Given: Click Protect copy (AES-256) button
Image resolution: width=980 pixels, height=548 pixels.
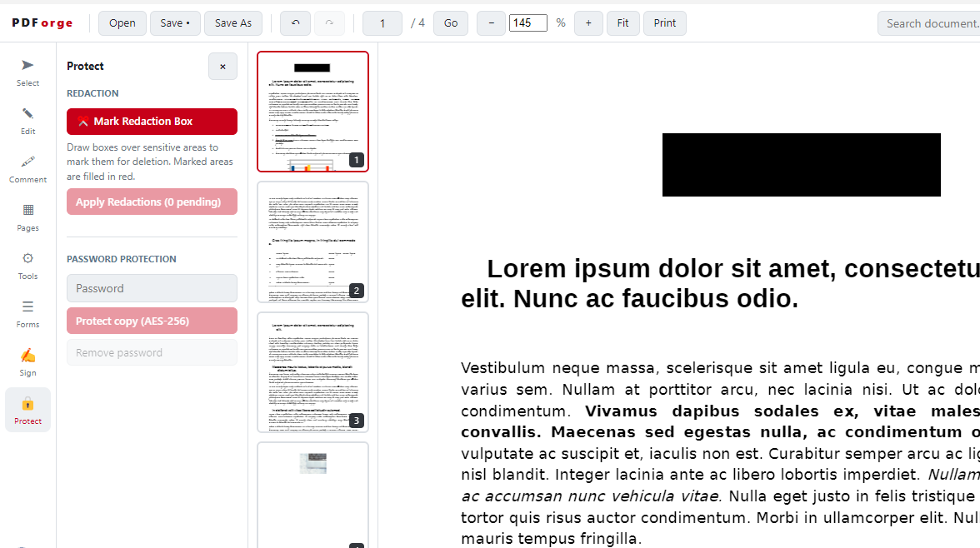Looking at the screenshot, I should 152,321.
